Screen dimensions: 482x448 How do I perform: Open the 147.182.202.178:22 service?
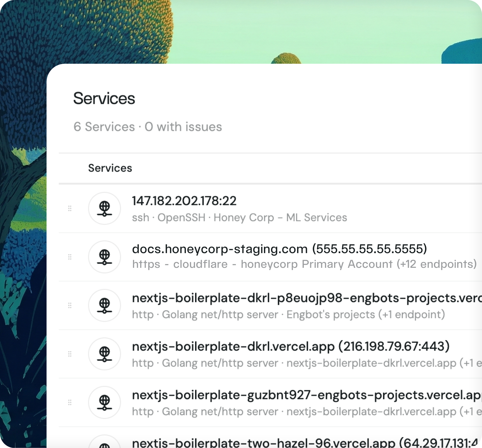pyautogui.click(x=184, y=201)
